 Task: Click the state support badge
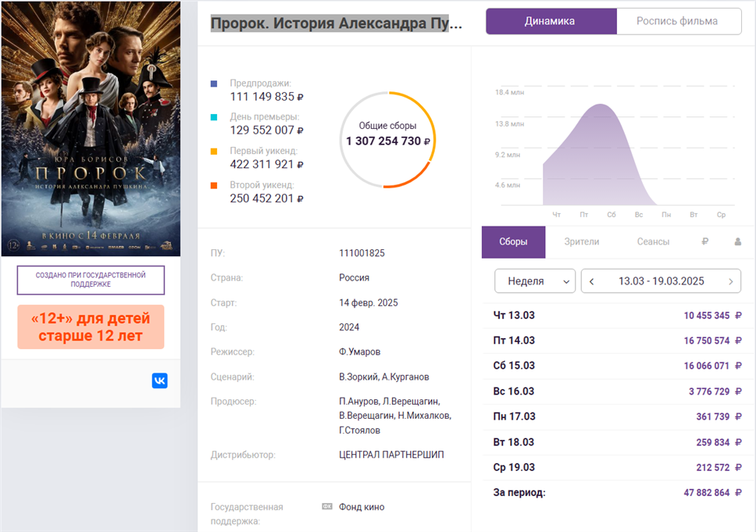pos(91,280)
